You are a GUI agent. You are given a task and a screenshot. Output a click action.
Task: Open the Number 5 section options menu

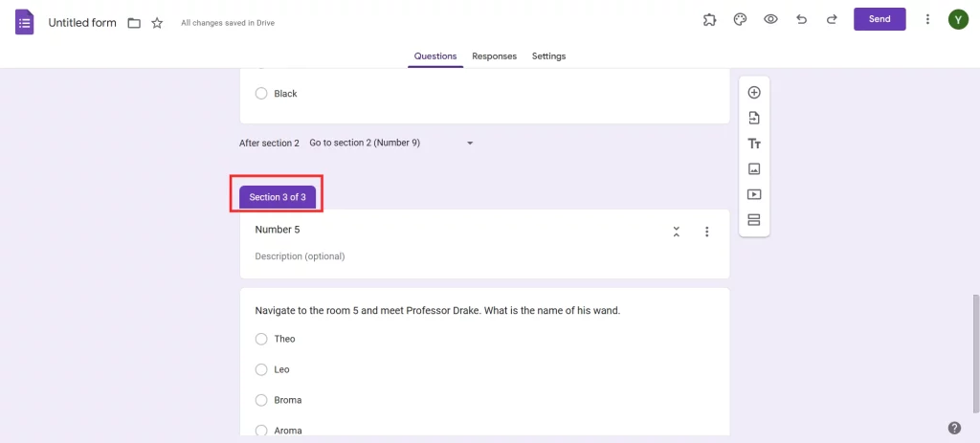point(707,232)
